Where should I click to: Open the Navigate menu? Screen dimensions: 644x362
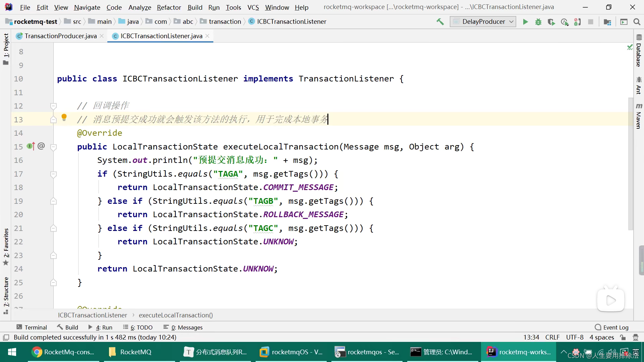(x=87, y=7)
